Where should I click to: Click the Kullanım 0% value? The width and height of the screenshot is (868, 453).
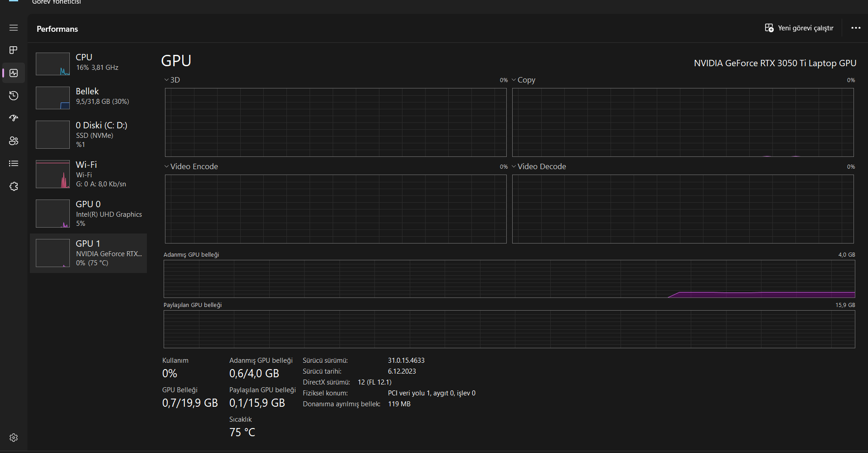click(x=170, y=374)
